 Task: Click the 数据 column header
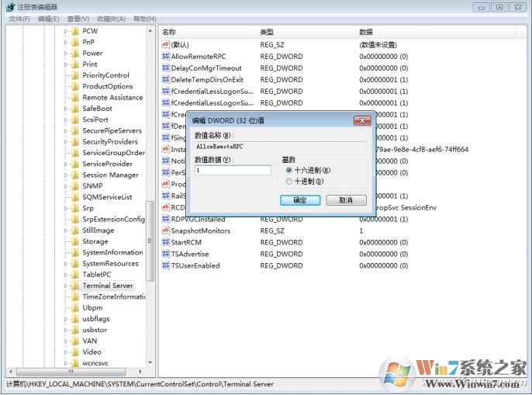pos(436,32)
